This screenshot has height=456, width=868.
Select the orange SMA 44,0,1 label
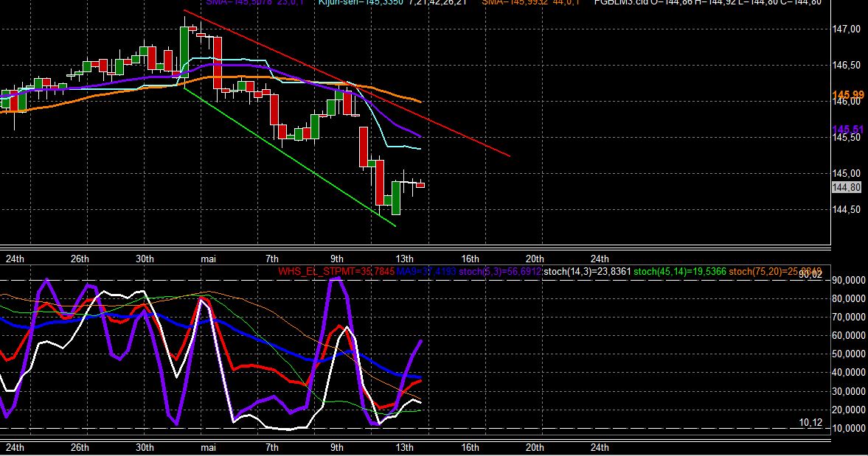pyautogui.click(x=531, y=2)
